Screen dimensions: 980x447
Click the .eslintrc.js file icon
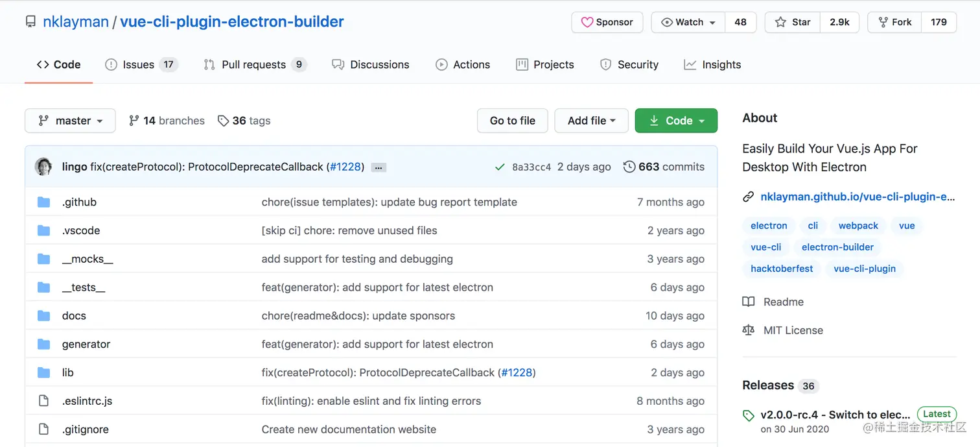tap(43, 401)
